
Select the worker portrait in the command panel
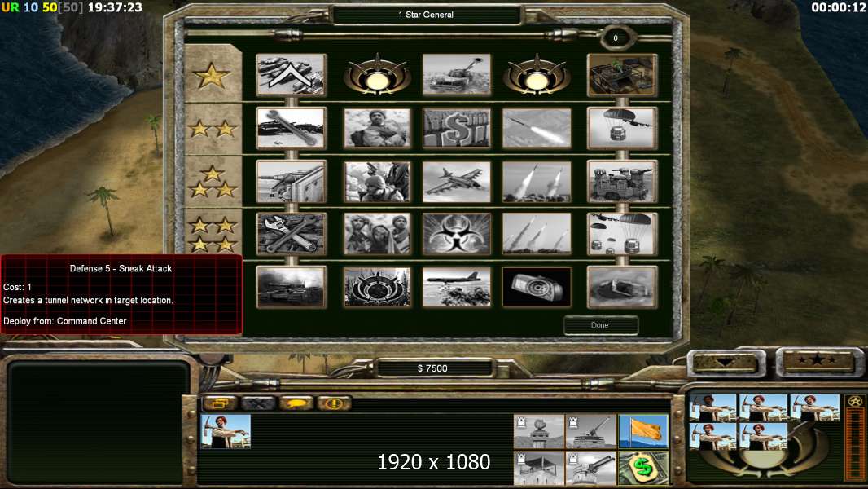[226, 431]
